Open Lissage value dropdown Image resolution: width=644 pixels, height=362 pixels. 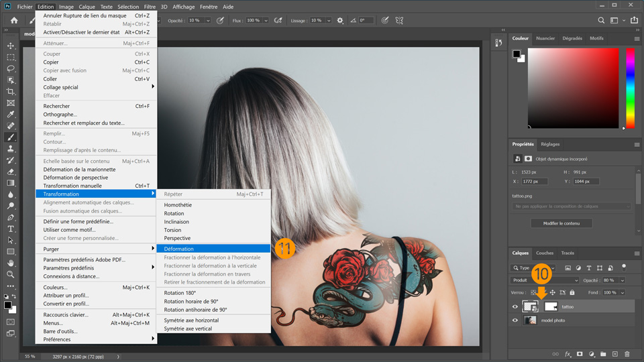(x=329, y=21)
